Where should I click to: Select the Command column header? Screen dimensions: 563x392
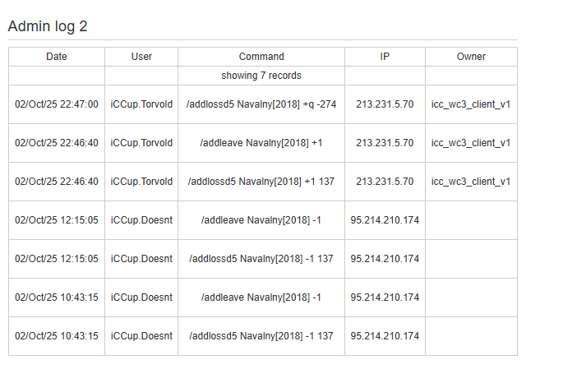point(261,57)
